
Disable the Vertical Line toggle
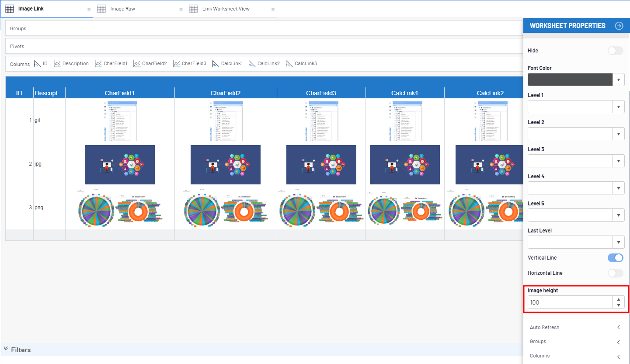[x=615, y=258]
